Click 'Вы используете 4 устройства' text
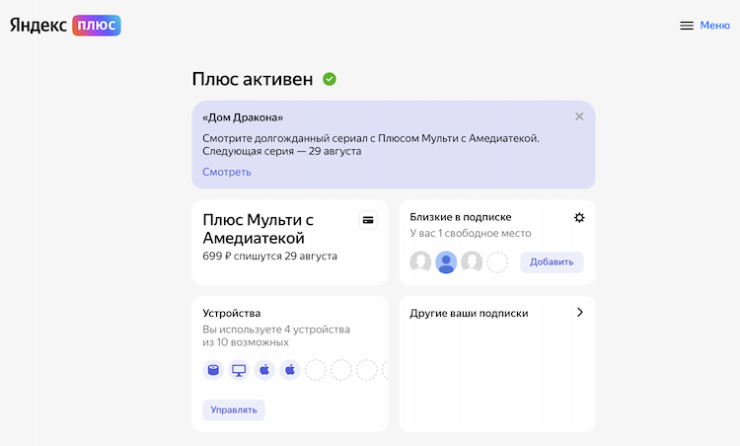740x446 pixels. (276, 329)
